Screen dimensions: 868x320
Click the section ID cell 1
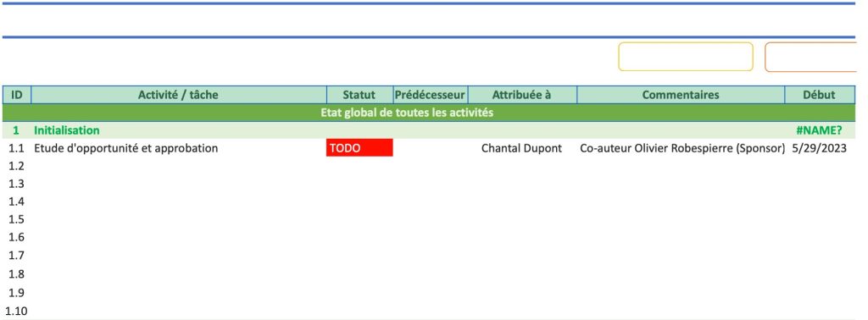pyautogui.click(x=17, y=130)
